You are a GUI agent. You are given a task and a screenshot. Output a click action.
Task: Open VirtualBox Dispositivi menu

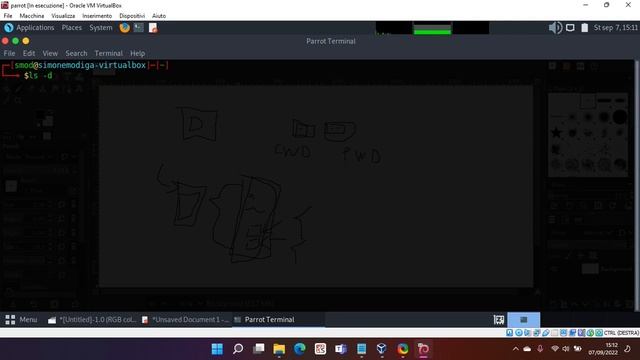point(132,16)
